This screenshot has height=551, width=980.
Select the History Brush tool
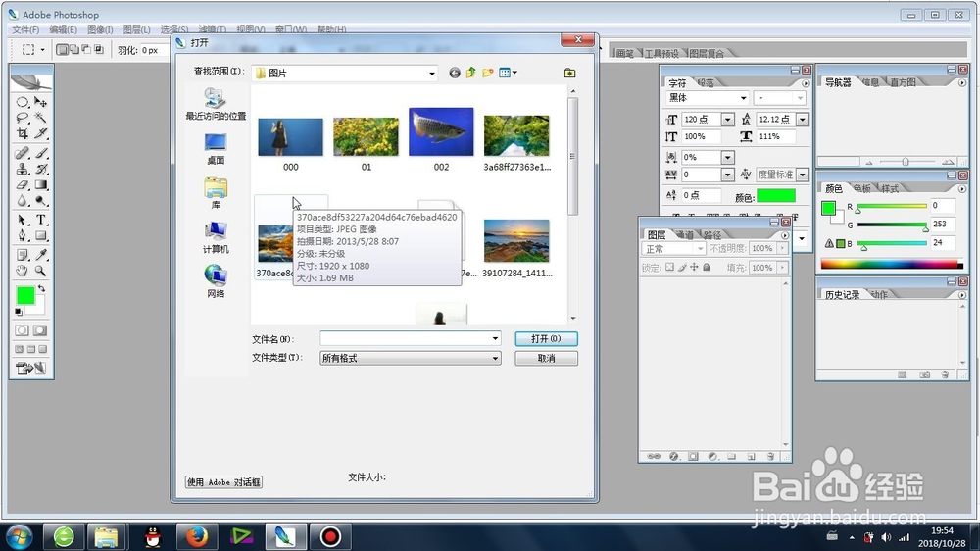pos(40,169)
